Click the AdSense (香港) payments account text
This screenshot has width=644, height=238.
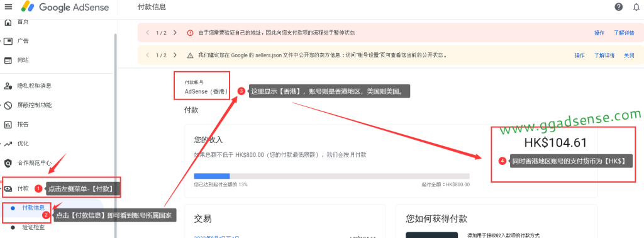(206, 92)
